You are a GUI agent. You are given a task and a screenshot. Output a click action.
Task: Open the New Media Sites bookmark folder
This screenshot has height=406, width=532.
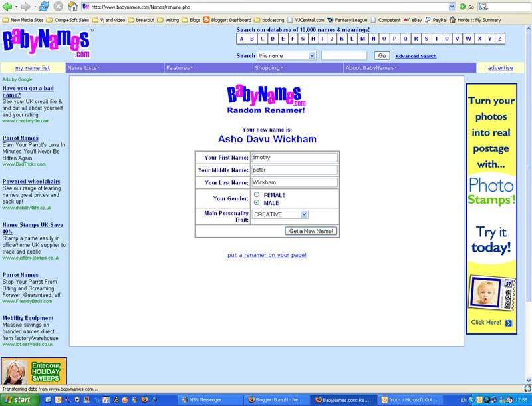click(x=23, y=20)
